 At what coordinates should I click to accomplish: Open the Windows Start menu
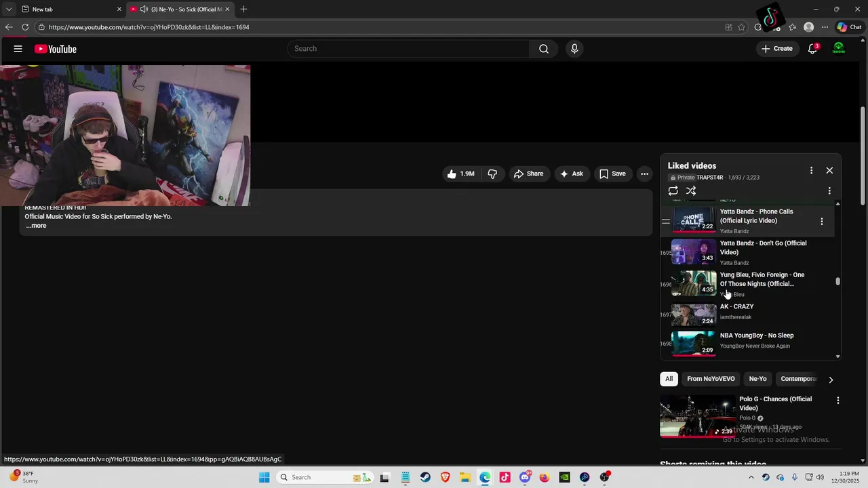point(264,477)
